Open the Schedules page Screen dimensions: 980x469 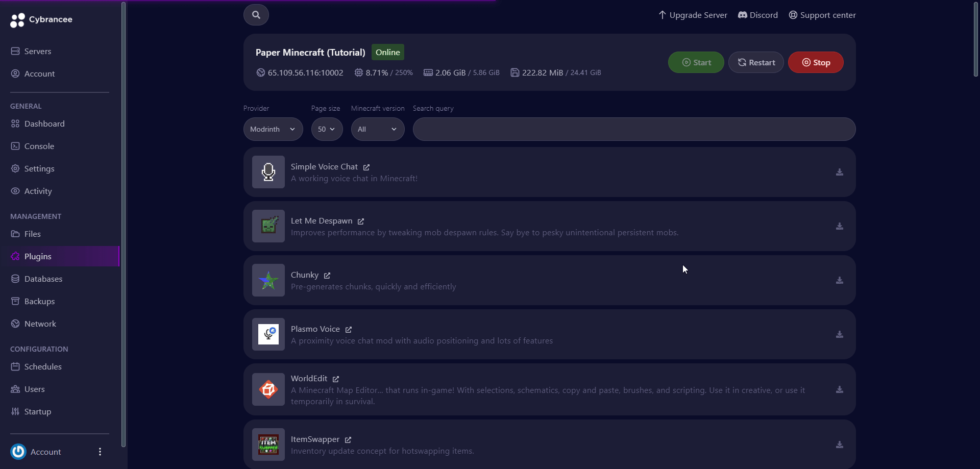tap(60, 366)
